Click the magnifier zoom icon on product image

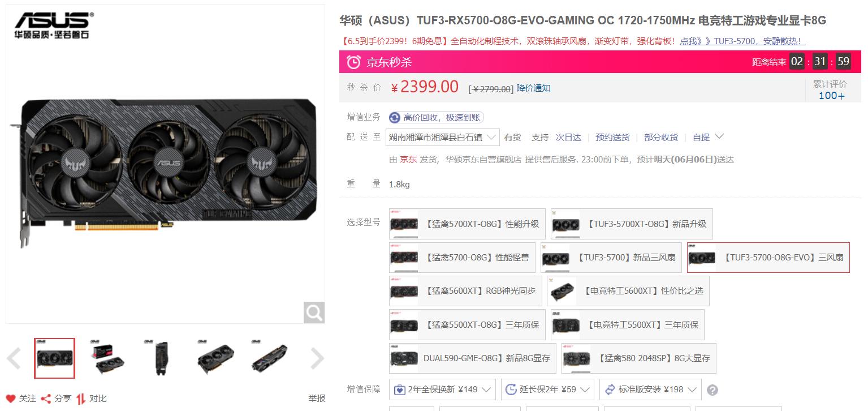[x=314, y=312]
